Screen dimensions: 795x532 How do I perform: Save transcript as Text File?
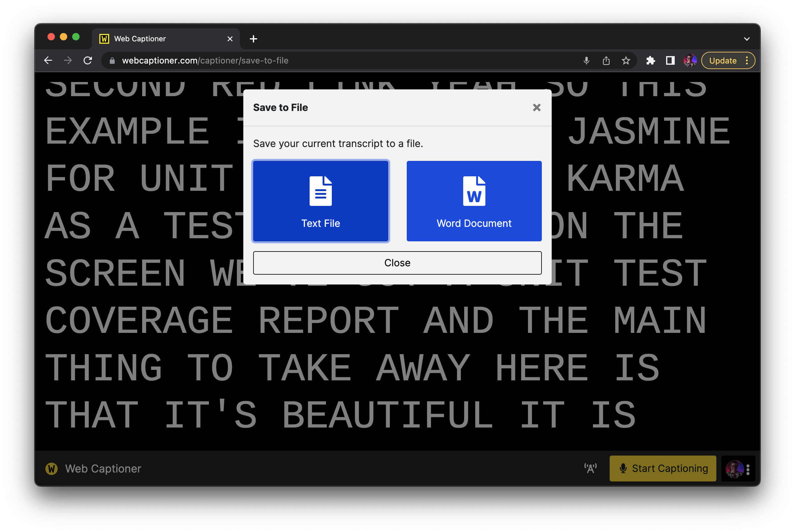click(x=320, y=201)
